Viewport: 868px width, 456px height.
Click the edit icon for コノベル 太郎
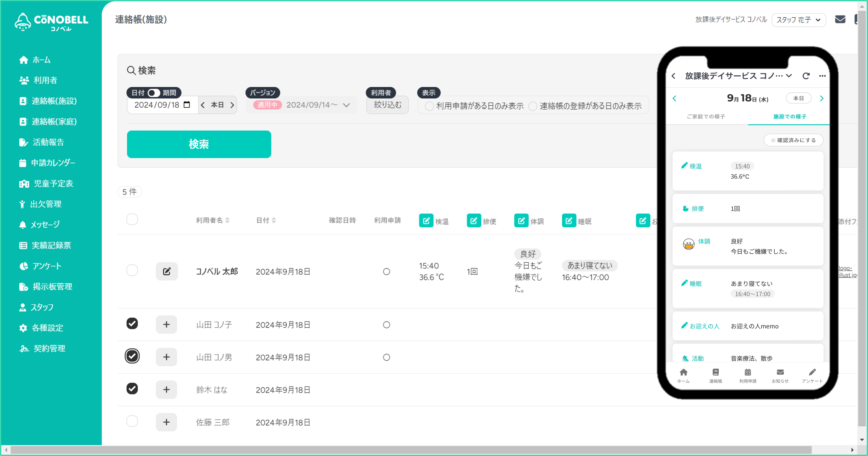tap(166, 271)
